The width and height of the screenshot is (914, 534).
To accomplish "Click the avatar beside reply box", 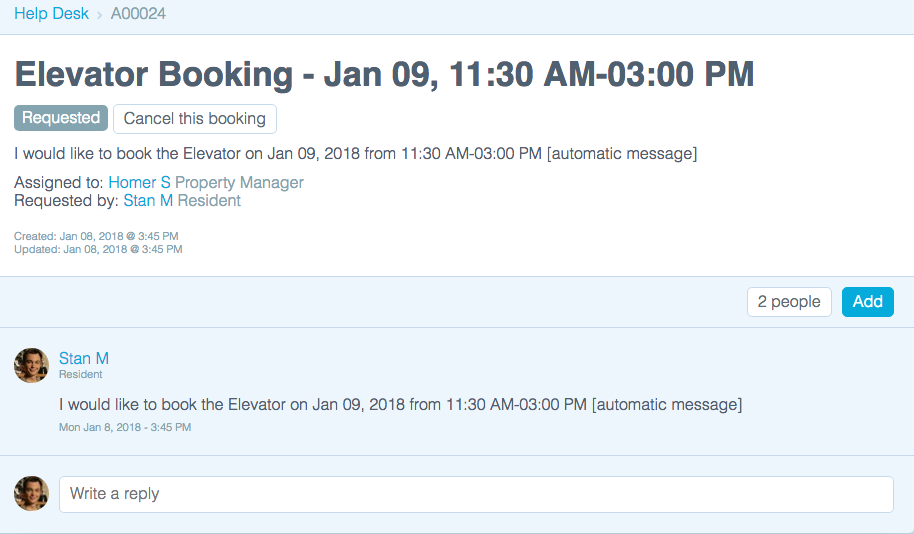I will click(31, 493).
